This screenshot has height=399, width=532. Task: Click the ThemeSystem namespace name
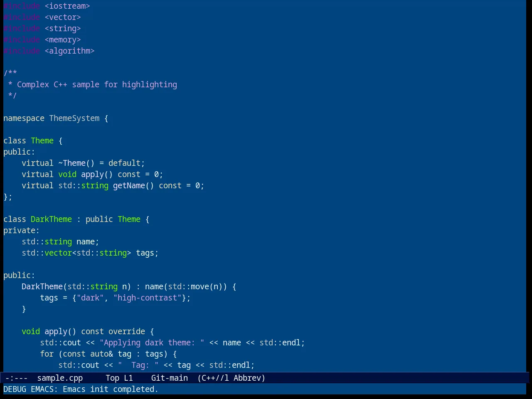(74, 118)
